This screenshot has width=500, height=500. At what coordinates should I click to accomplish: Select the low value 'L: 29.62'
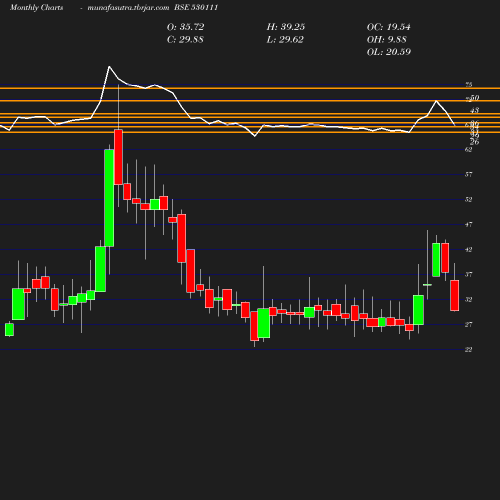pyautogui.click(x=285, y=40)
